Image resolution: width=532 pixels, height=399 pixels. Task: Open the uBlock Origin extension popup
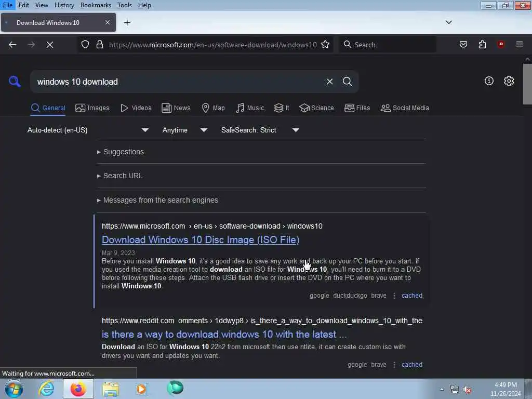click(x=501, y=45)
